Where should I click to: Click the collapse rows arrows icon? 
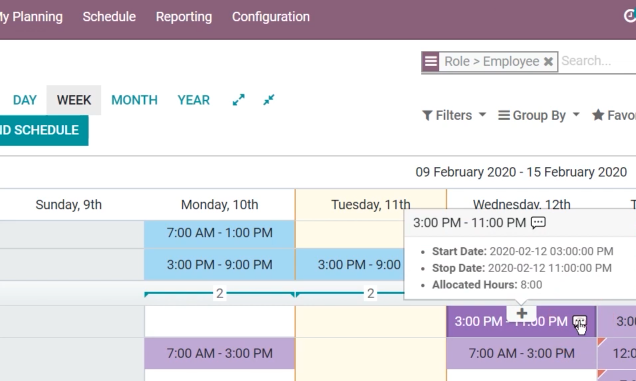pyautogui.click(x=269, y=100)
